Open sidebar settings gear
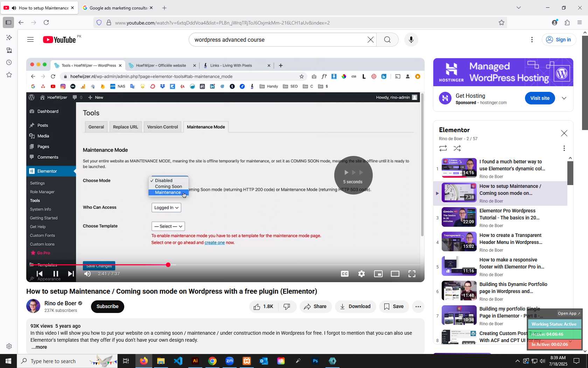 tap(9, 346)
